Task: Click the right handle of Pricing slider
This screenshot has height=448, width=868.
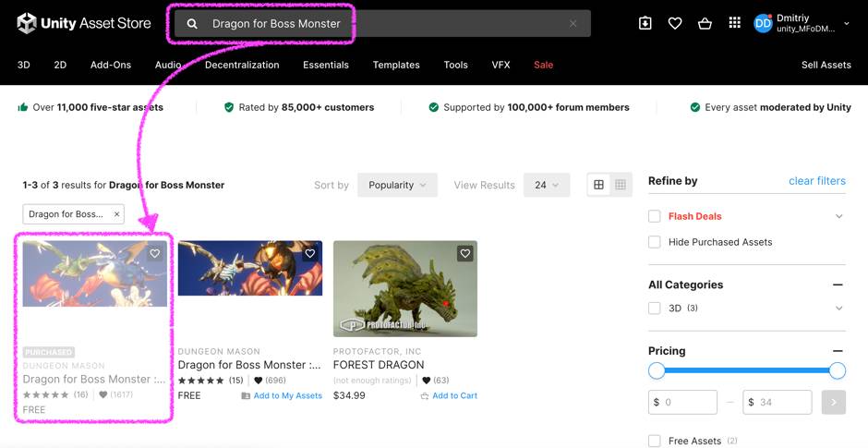Action: (838, 370)
